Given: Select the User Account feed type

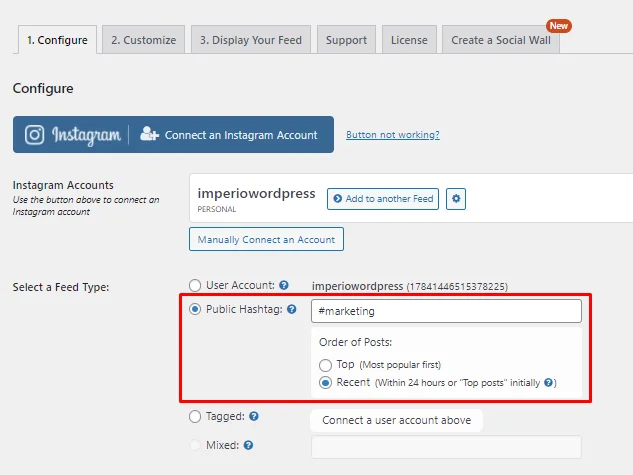Looking at the screenshot, I should tap(195, 285).
